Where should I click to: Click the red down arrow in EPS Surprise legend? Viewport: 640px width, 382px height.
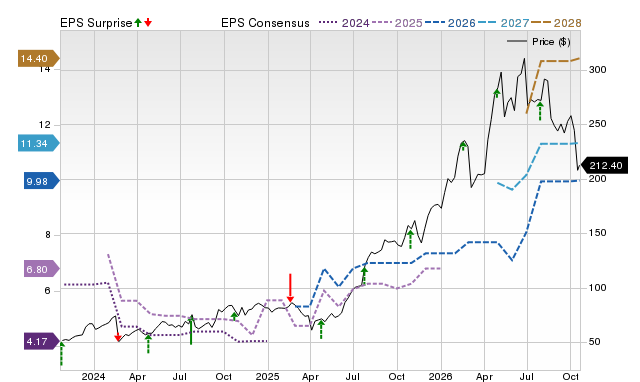click(148, 22)
